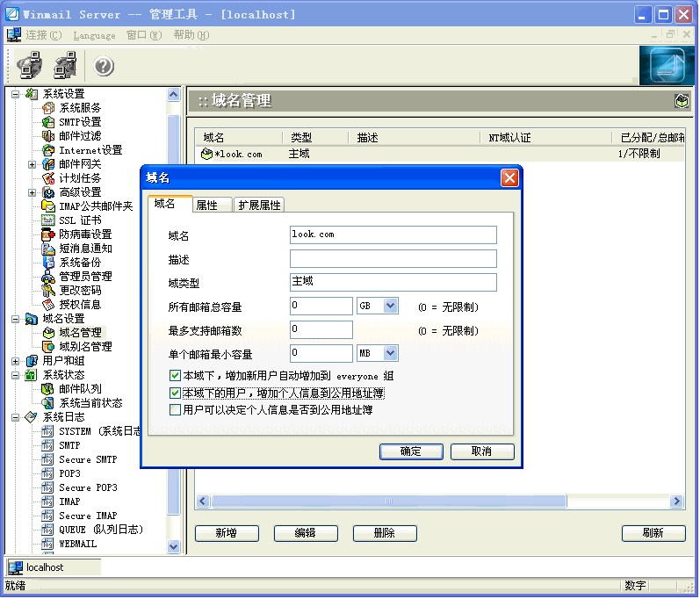Select the Secure POP3 log entry
Viewport: 700px width, 599px height.
click(88, 487)
